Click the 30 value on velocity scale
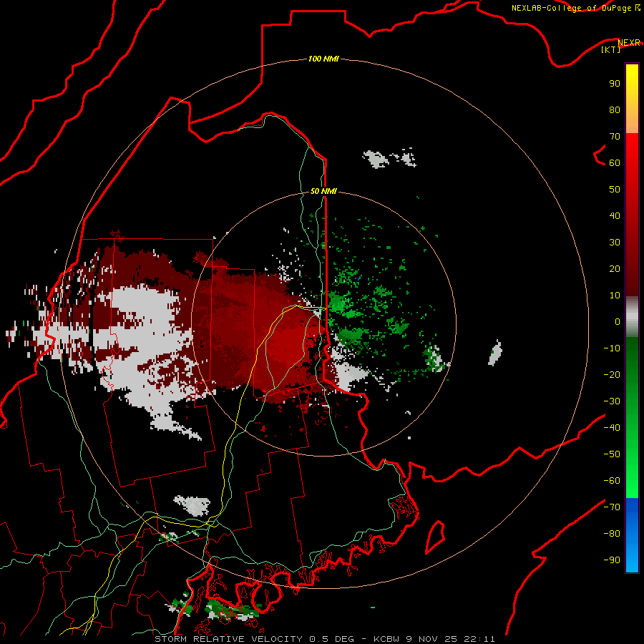 [615, 243]
